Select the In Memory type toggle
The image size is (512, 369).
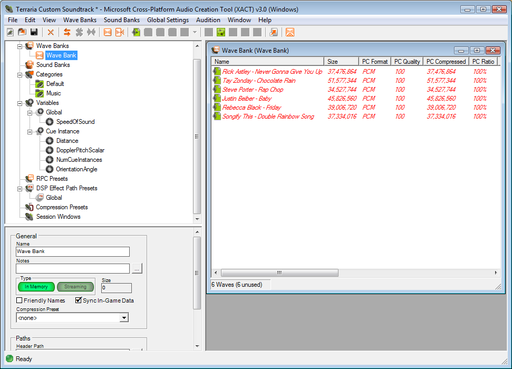pyautogui.click(x=36, y=287)
